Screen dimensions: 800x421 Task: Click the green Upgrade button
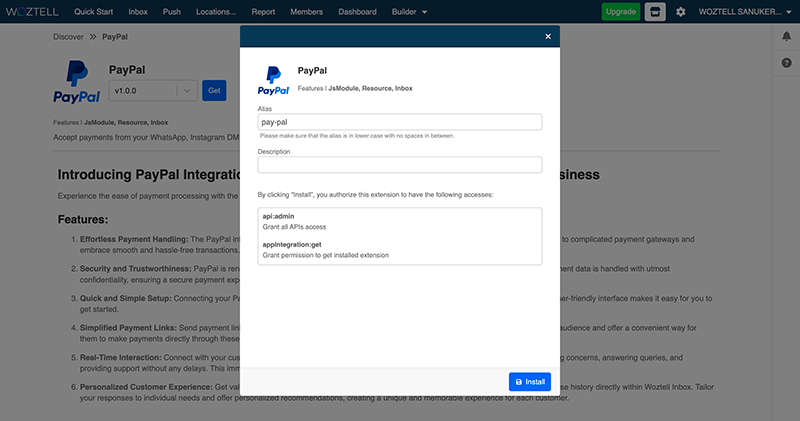point(620,12)
